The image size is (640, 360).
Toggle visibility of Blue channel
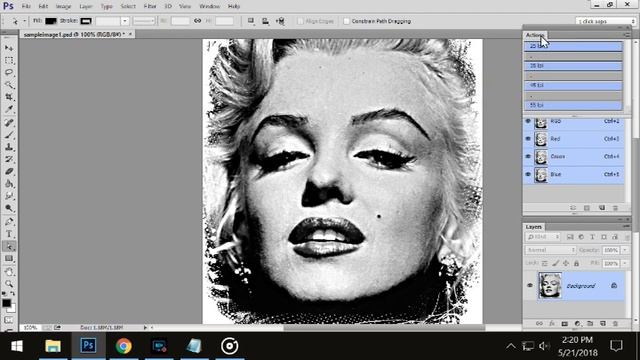(528, 174)
